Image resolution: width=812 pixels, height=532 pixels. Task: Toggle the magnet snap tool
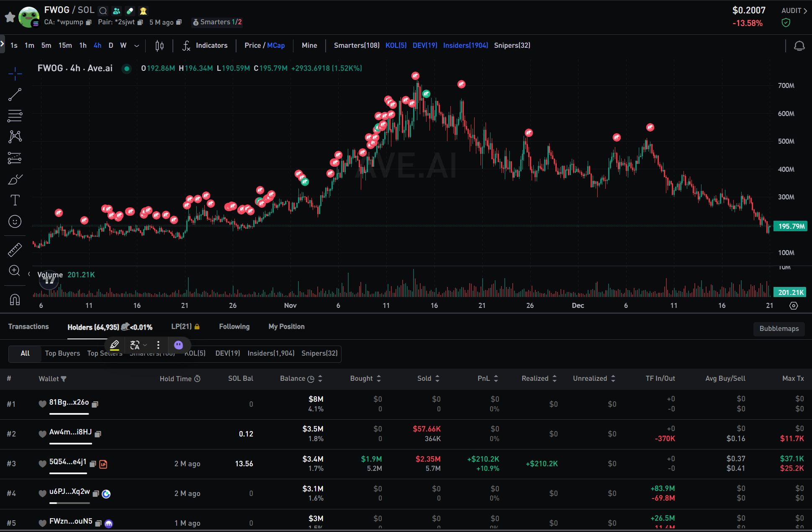pos(15,299)
